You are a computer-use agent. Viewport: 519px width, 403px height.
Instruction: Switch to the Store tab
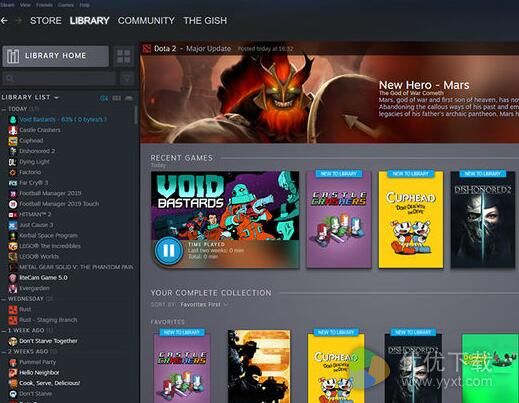46,21
